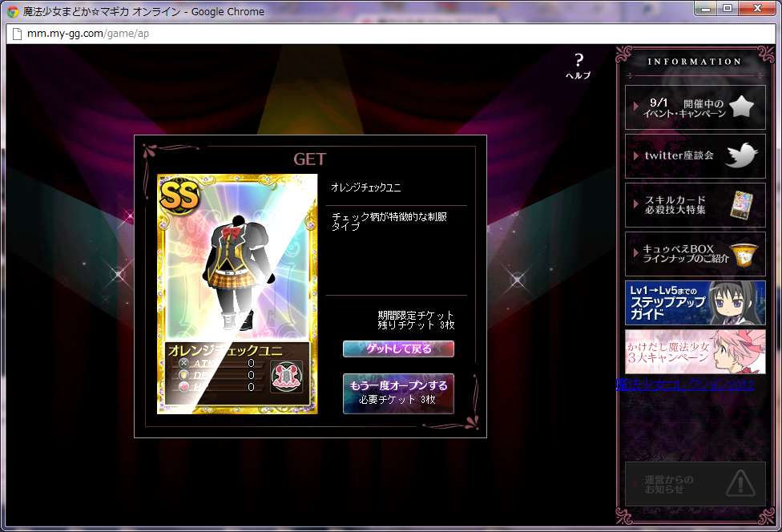Click the question mark help icon
The width and height of the screenshot is (782, 532).
578,64
